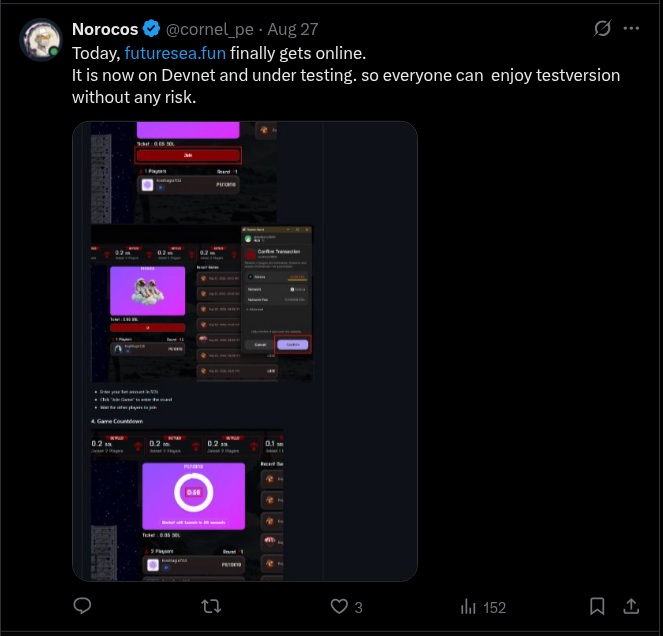Click the Grok explain post icon
Image resolution: width=663 pixels, height=636 pixels.
[x=602, y=29]
